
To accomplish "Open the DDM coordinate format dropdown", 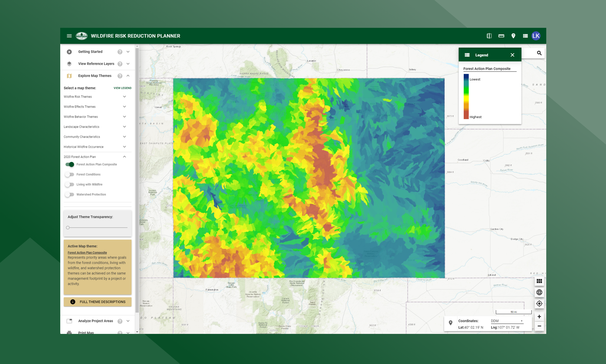I will coord(507,321).
